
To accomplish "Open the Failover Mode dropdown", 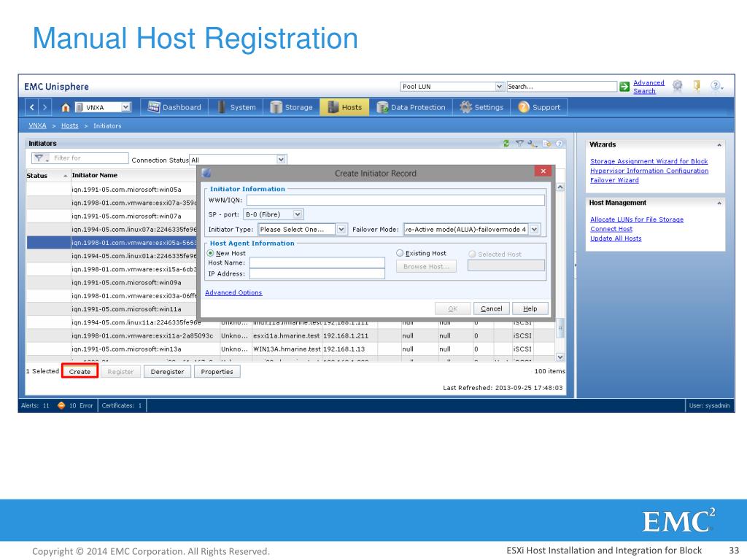I will pos(535,229).
